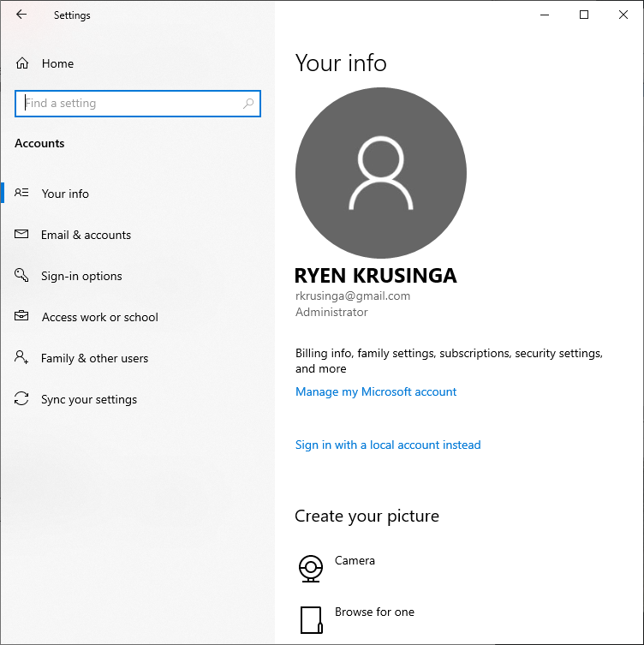The width and height of the screenshot is (644, 645).
Task: Click the Sync your settings arrows icon
Action: point(21,398)
